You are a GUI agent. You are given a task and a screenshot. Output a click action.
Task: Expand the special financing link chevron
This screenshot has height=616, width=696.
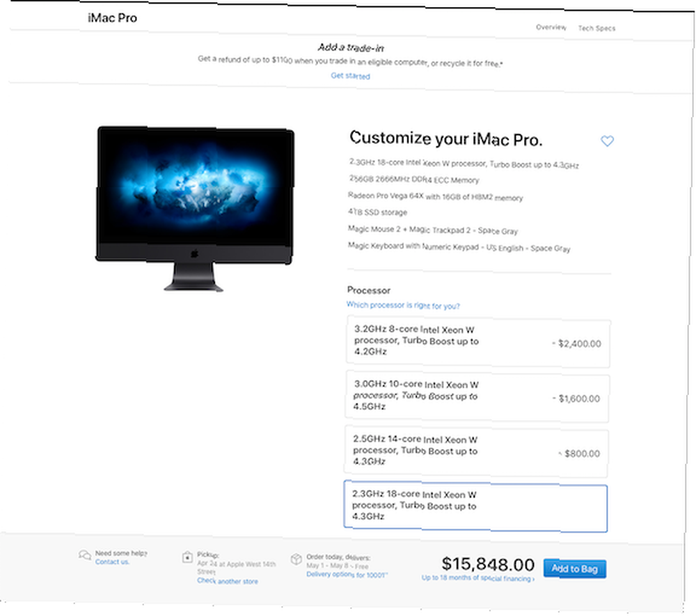pos(533,579)
